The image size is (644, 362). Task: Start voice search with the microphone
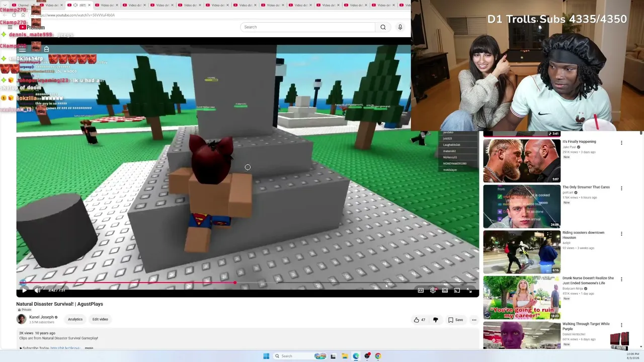click(400, 27)
